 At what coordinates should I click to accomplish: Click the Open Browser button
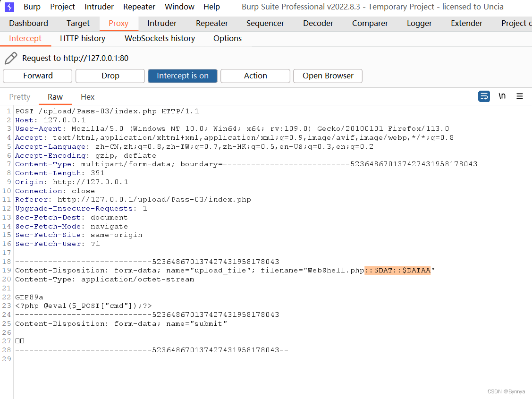click(x=328, y=76)
